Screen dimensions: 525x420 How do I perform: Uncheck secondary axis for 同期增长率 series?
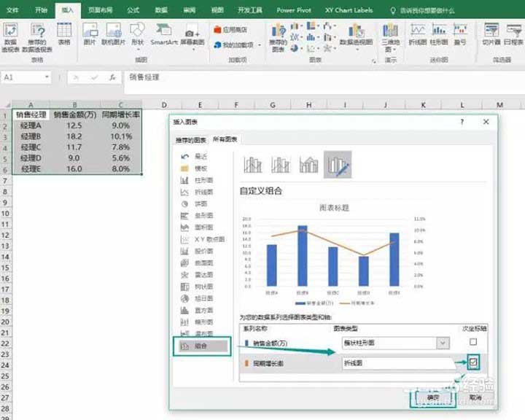(x=473, y=362)
